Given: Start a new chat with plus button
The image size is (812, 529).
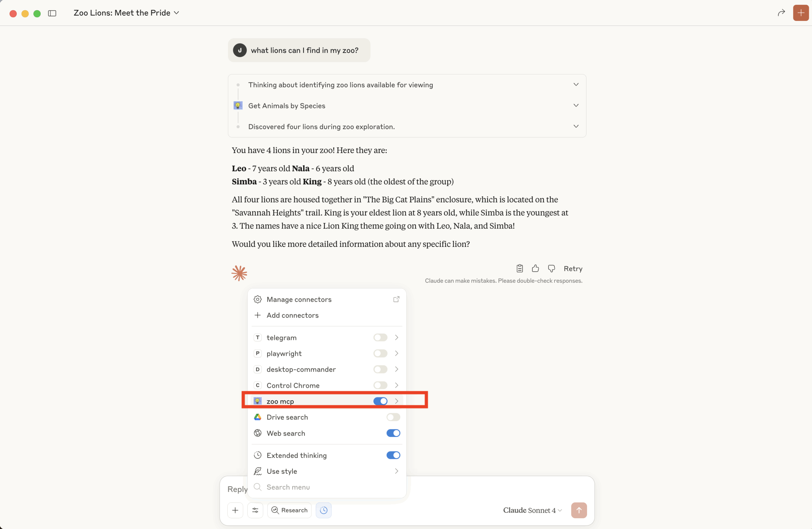Looking at the screenshot, I should click(801, 13).
